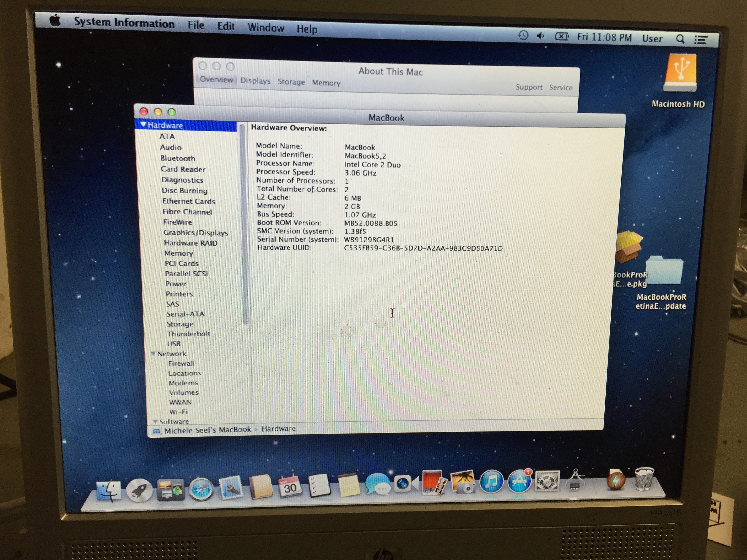Open iPhoto palm tree icon in dock

[x=463, y=482]
